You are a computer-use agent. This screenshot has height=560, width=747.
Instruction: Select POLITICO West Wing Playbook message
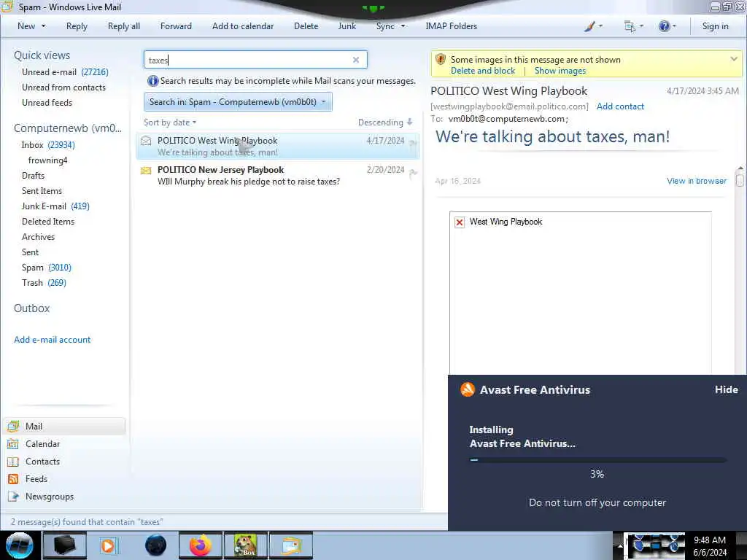[277, 146]
